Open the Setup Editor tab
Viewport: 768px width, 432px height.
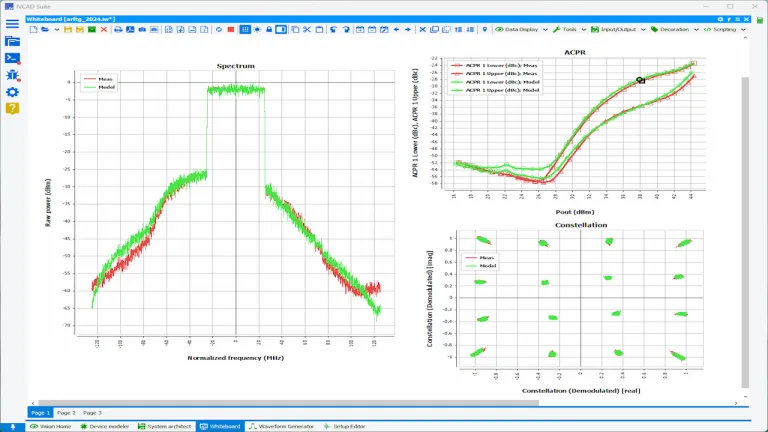click(x=344, y=427)
